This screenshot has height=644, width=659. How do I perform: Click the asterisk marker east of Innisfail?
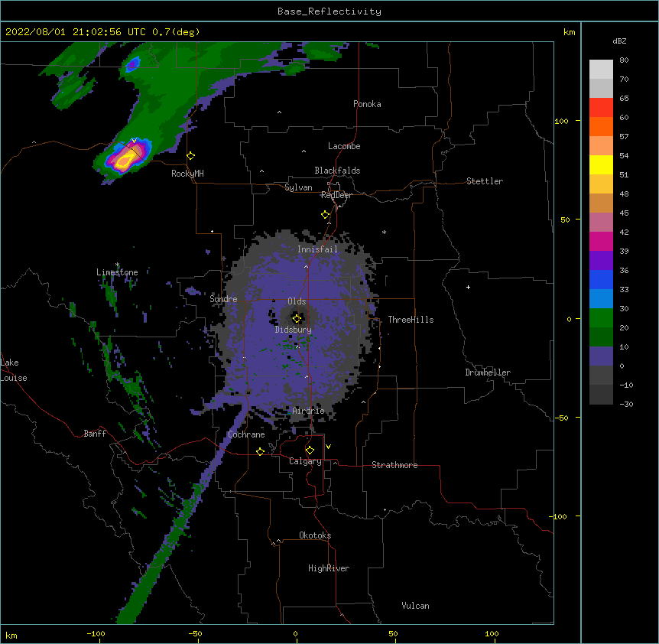coord(384,233)
